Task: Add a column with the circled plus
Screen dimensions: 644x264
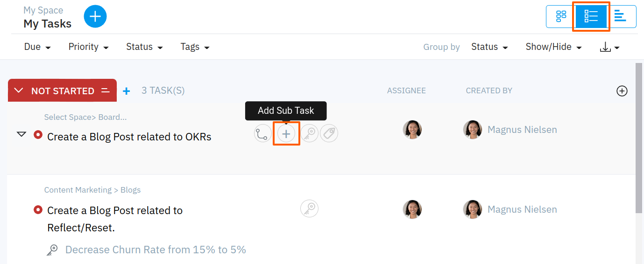Action: click(622, 91)
